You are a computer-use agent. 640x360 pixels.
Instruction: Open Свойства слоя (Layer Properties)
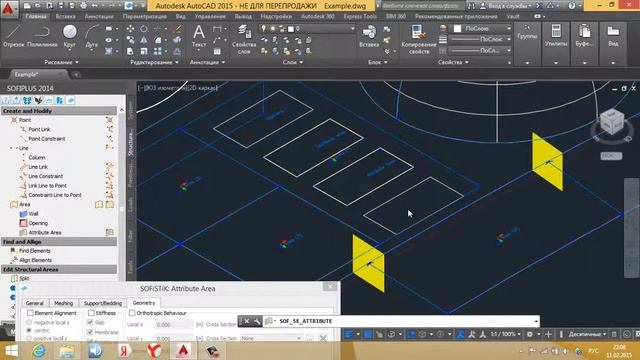pos(244,39)
